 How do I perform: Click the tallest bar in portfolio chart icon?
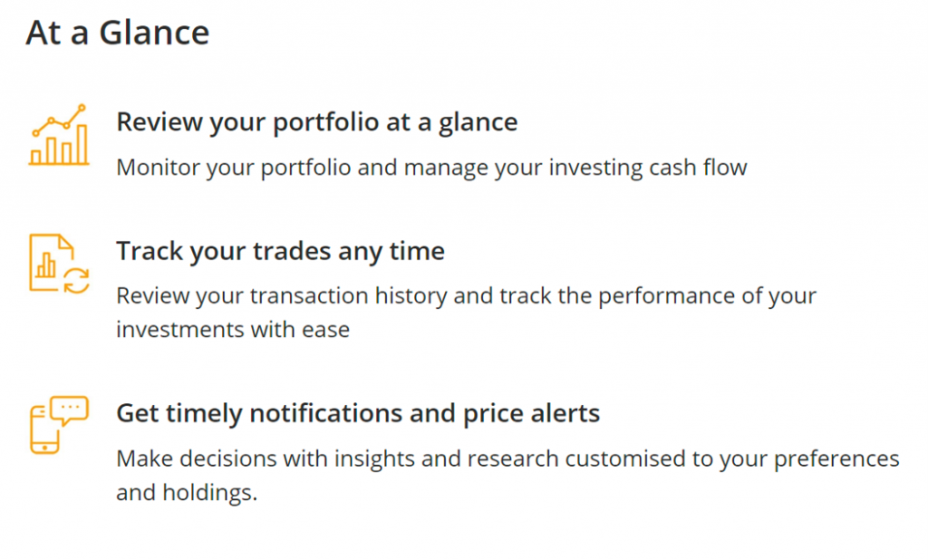pos(82,144)
